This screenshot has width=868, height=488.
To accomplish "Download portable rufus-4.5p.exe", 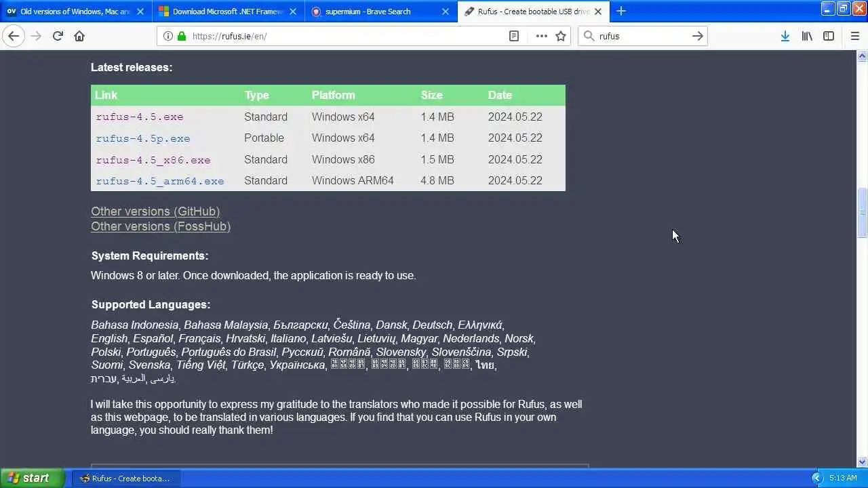I will point(143,138).
